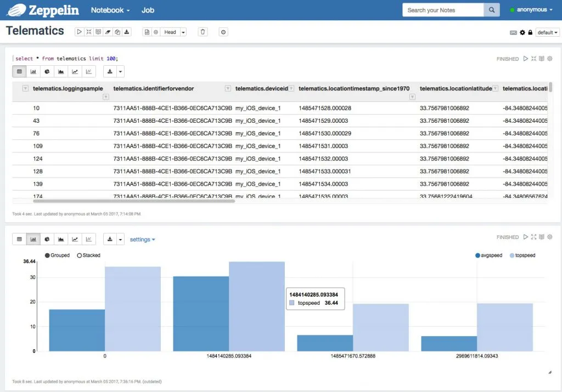562x392 pixels.
Task: Click the search magnifier button
Action: [491, 10]
